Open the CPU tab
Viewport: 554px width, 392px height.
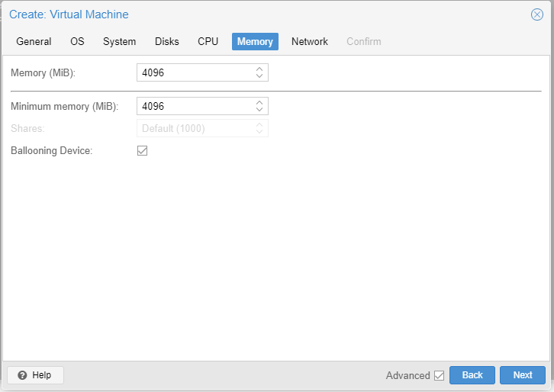[208, 41]
